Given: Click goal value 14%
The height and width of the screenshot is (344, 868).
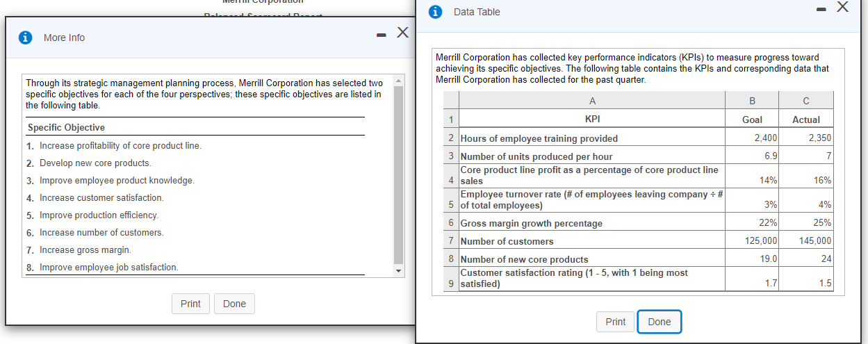Looking at the screenshot, I should (769, 181).
